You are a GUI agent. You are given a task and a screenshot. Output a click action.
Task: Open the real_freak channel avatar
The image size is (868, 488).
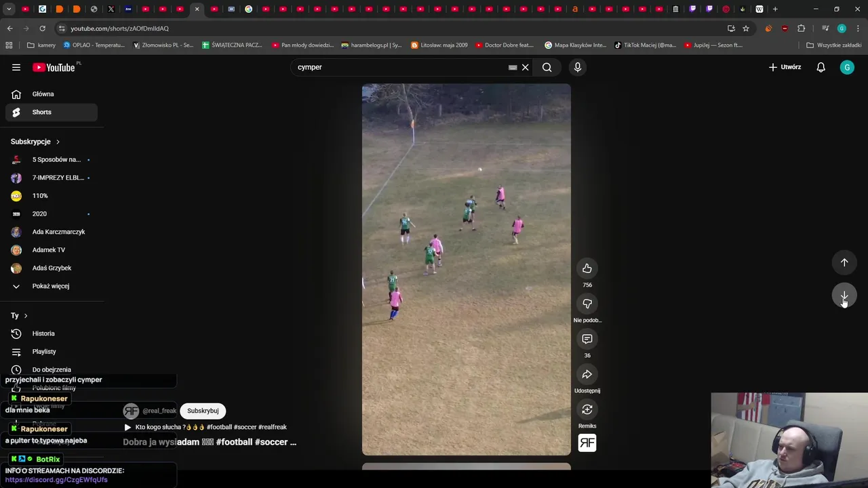(x=131, y=411)
